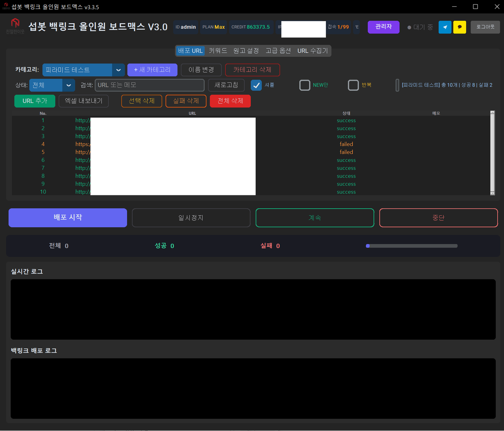Click the 접속 1/99 badge
Image resolution: width=504 pixels, height=431 pixels.
[x=339, y=27]
